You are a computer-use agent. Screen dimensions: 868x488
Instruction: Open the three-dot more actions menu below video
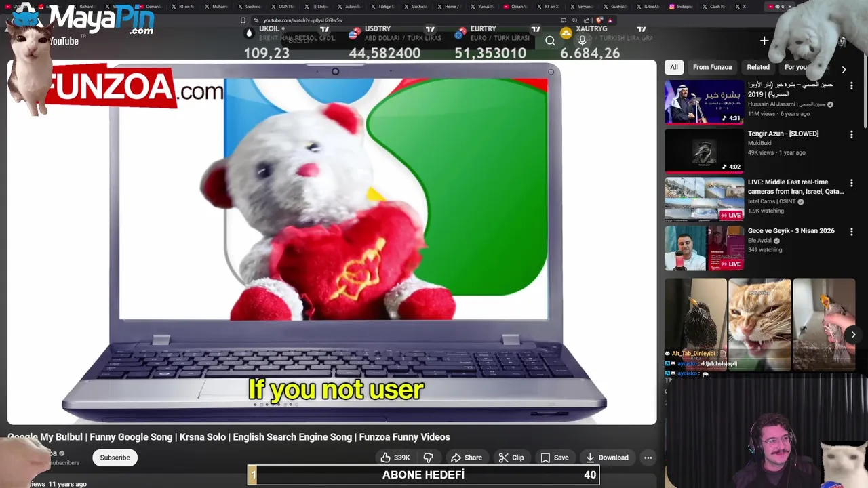click(648, 457)
